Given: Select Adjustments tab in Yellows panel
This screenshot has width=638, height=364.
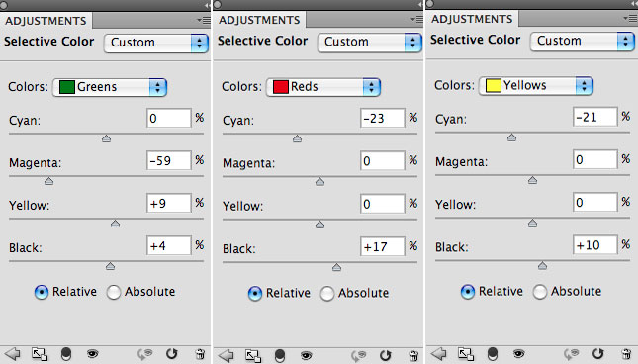Looking at the screenshot, I should coord(472,19).
